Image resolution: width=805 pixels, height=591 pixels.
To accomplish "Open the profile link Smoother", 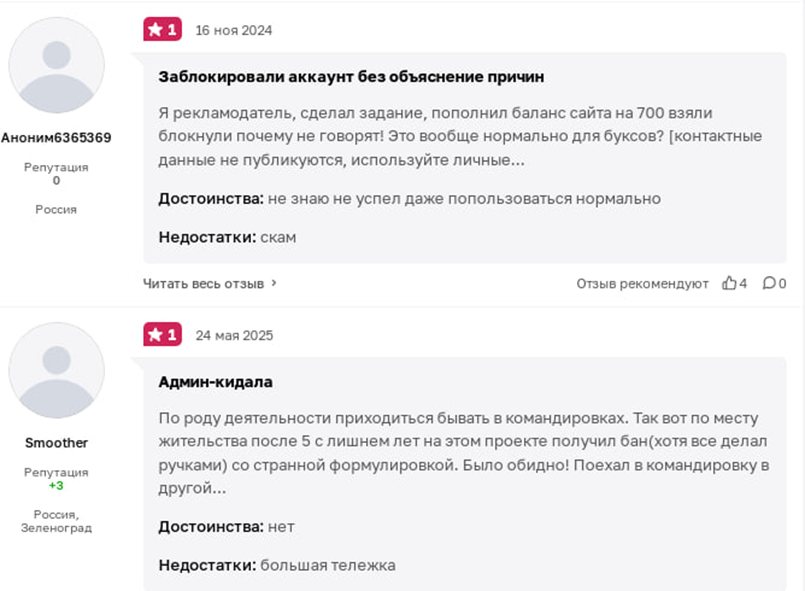I will pos(56,442).
